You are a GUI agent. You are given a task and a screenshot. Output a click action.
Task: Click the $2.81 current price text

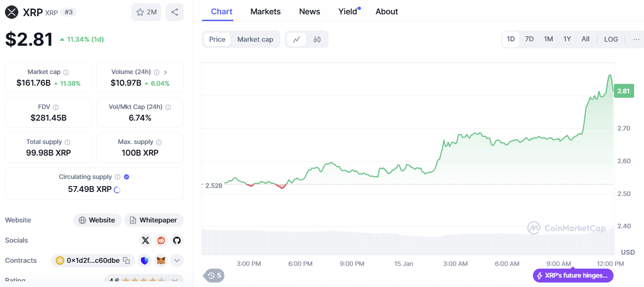pos(29,39)
